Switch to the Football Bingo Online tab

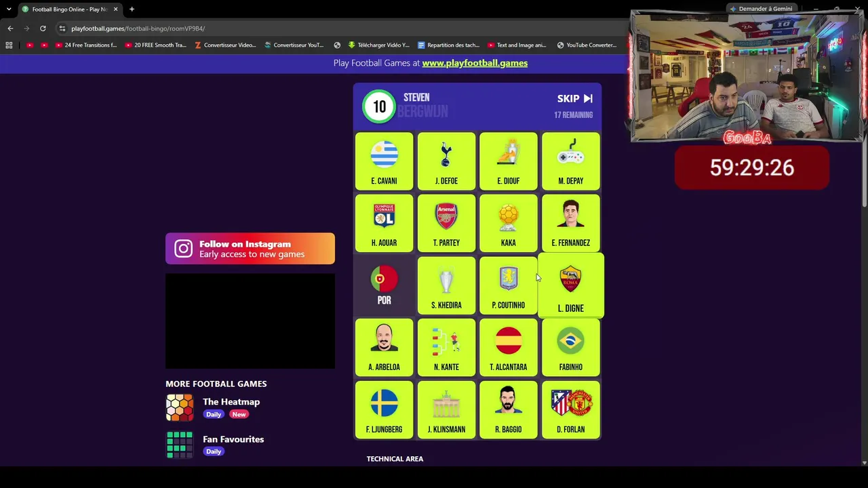click(x=69, y=9)
